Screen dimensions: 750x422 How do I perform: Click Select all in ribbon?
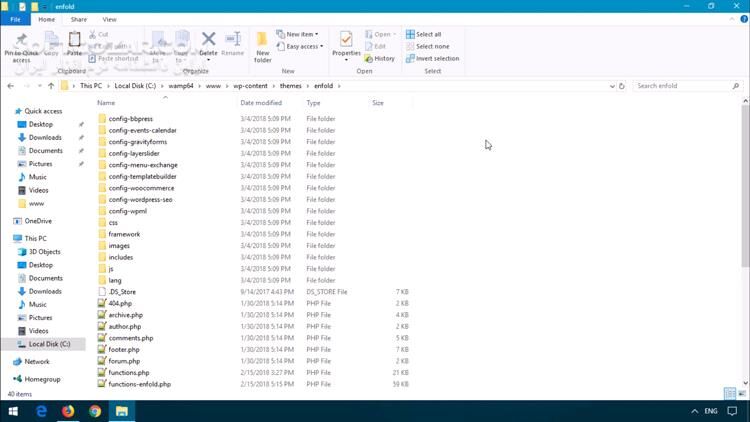[x=427, y=34]
